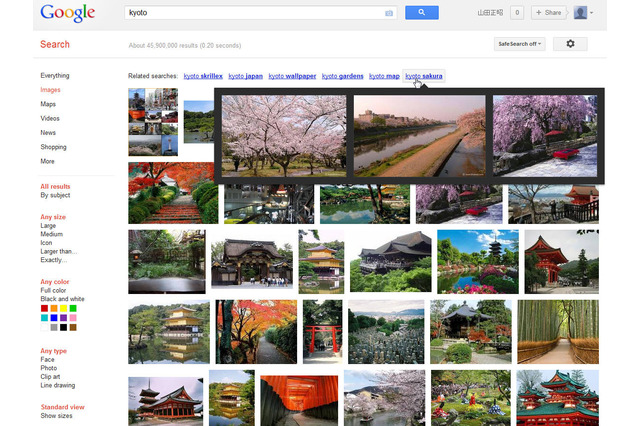
Task: Open the SafeSearch off dropdown
Action: click(519, 44)
